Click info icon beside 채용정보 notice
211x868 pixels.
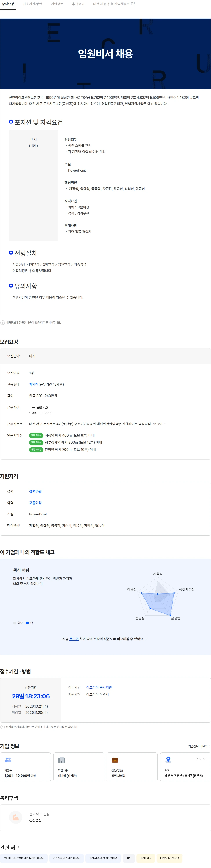coord(3,322)
